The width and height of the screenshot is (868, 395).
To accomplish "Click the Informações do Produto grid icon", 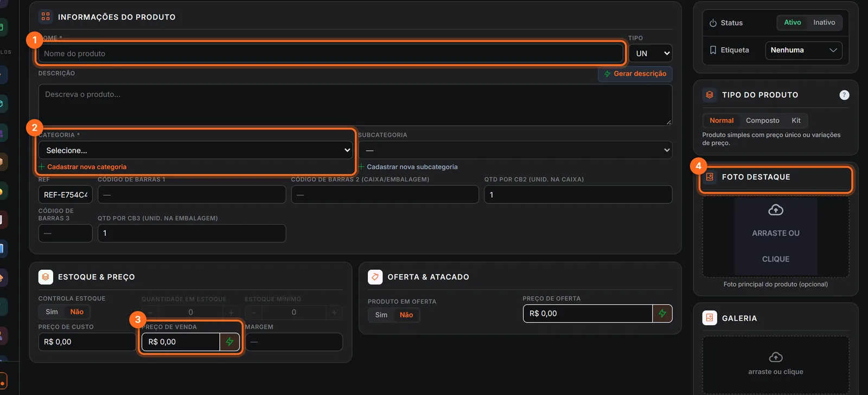I will (x=46, y=17).
